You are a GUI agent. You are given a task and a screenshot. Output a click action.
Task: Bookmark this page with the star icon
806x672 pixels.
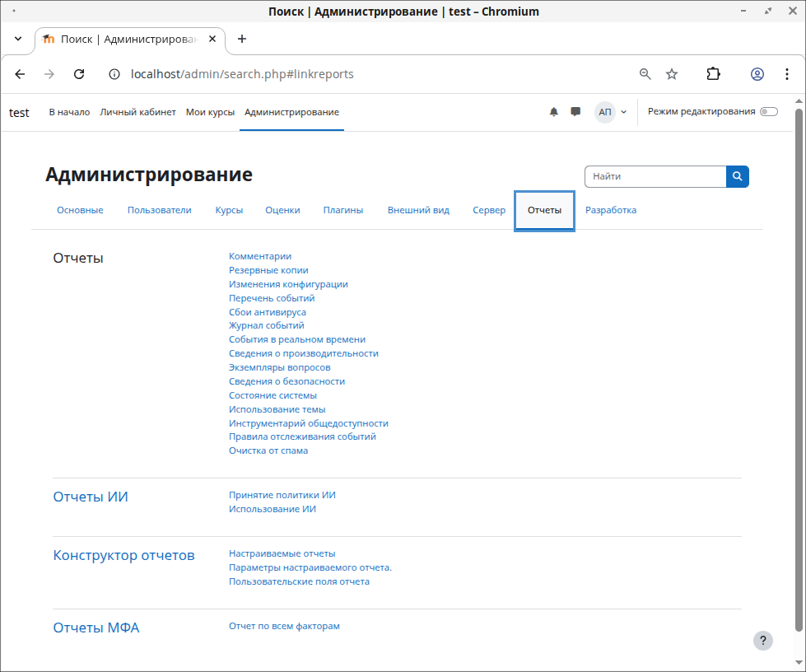point(672,74)
